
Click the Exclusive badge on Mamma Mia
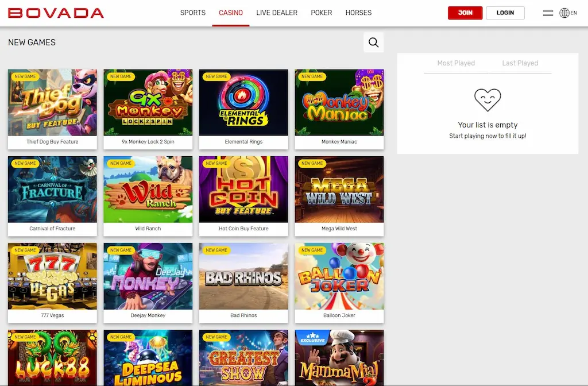click(312, 337)
